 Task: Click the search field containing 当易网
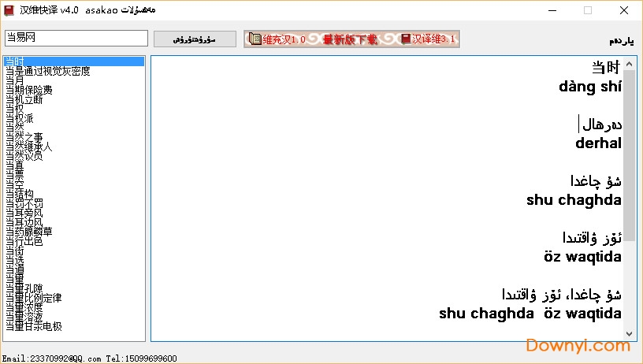(x=76, y=38)
